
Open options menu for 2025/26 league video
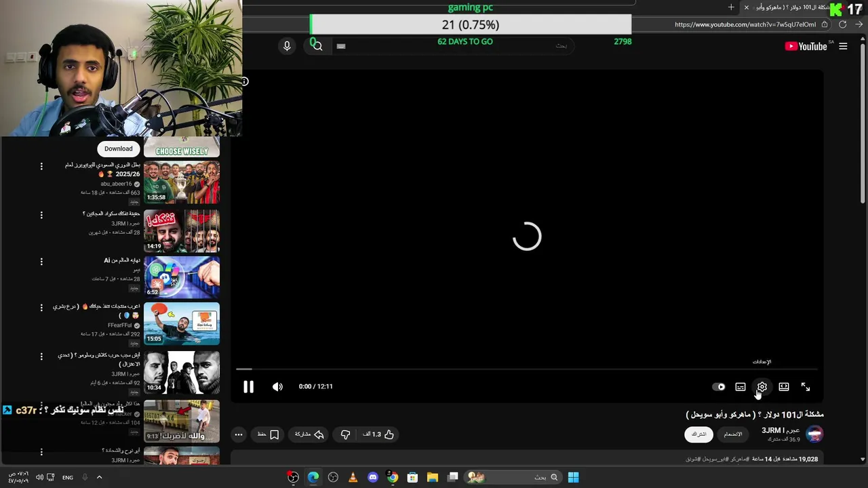[x=41, y=166]
